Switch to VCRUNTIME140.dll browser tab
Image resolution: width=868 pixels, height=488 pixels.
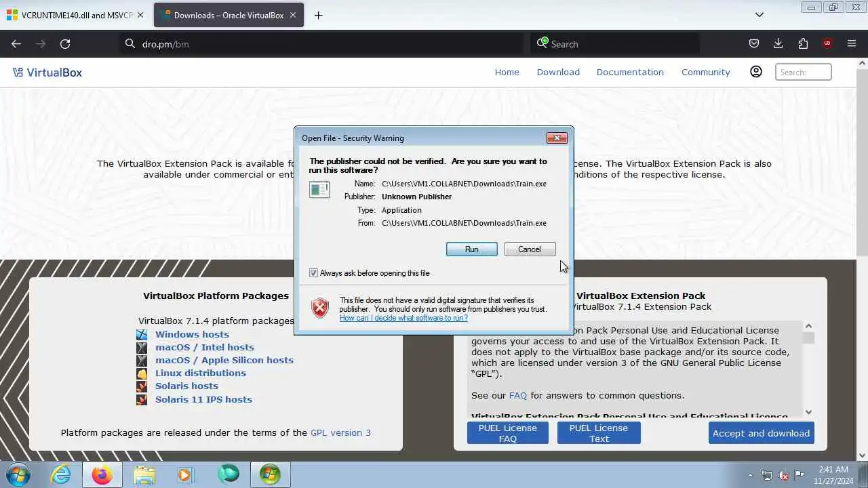(76, 15)
